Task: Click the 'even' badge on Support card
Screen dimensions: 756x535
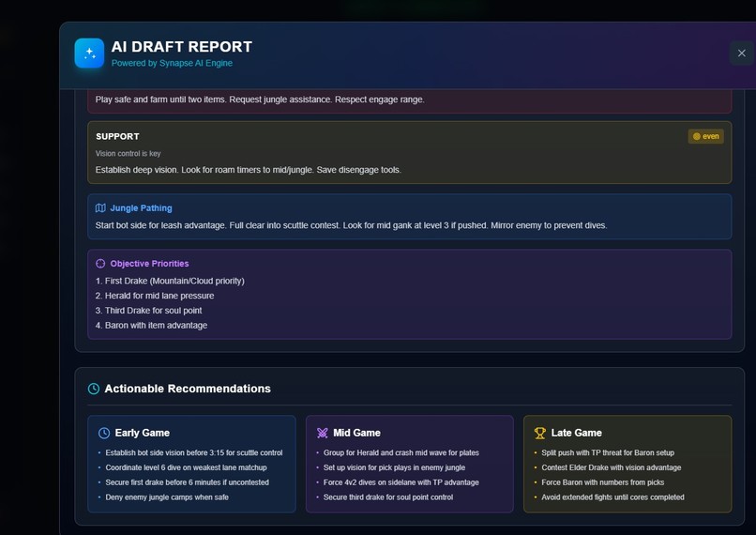Action: tap(706, 136)
